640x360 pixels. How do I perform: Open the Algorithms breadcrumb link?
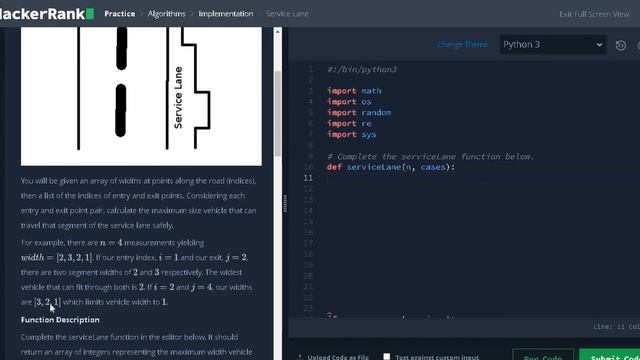pos(167,13)
